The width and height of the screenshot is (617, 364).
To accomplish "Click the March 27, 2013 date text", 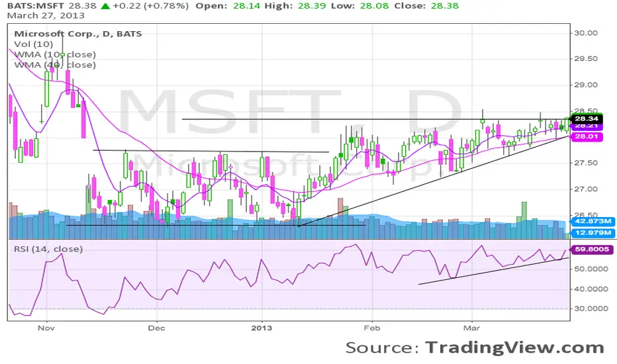I will coord(46,16).
